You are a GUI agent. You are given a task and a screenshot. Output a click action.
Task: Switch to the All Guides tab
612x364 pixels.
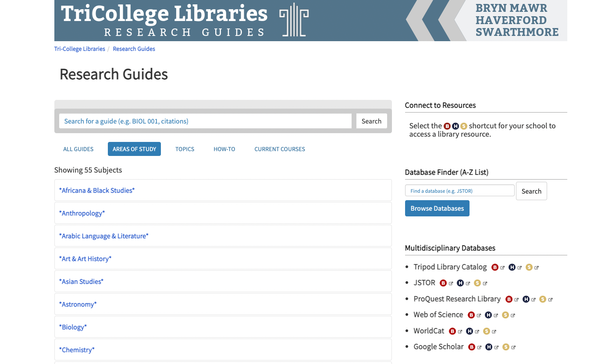pyautogui.click(x=78, y=149)
